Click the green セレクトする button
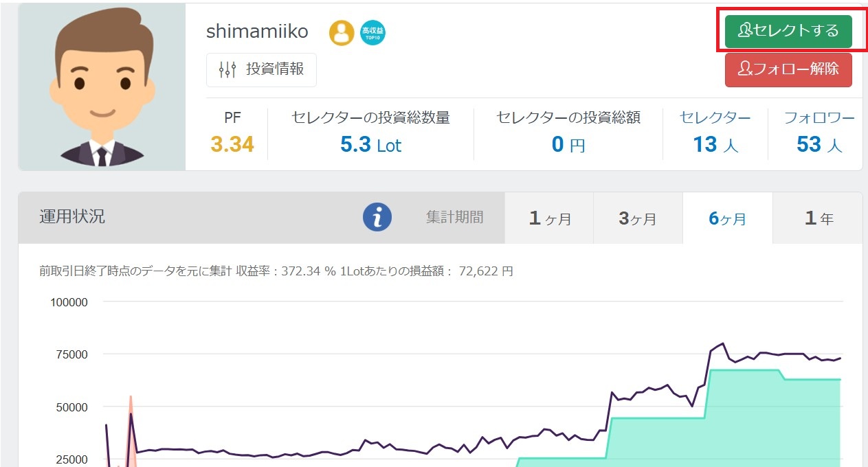Screen dimensions: 868x467 tap(788, 31)
